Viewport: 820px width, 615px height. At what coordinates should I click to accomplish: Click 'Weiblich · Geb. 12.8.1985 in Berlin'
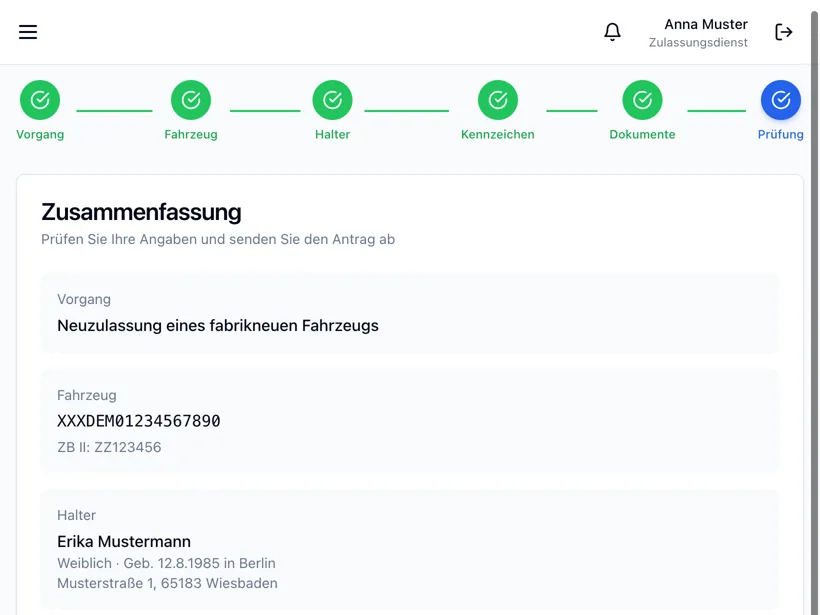[x=166, y=563]
